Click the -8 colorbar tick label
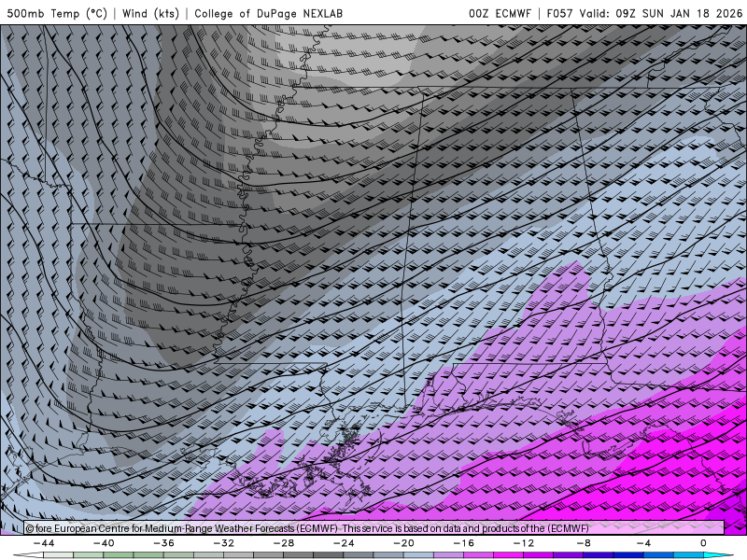 [584, 543]
